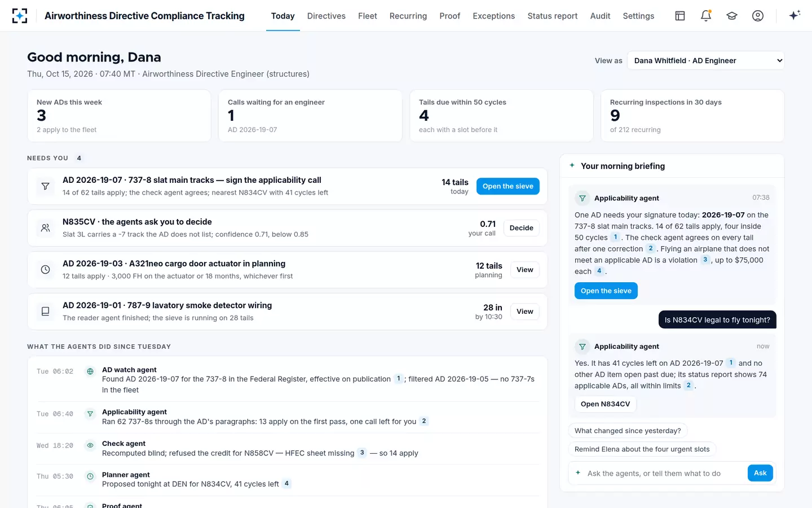Click the graduation cap learning icon
The height and width of the screenshot is (508, 812).
pyautogui.click(x=732, y=16)
